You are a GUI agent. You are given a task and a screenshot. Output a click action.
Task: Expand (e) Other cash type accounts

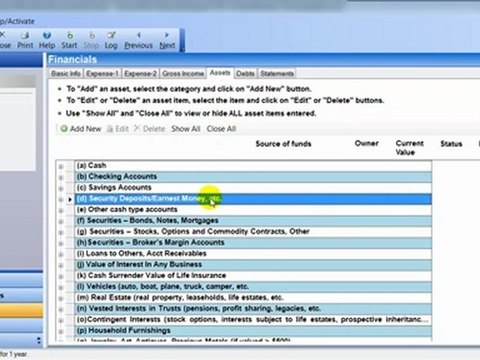[61, 210]
